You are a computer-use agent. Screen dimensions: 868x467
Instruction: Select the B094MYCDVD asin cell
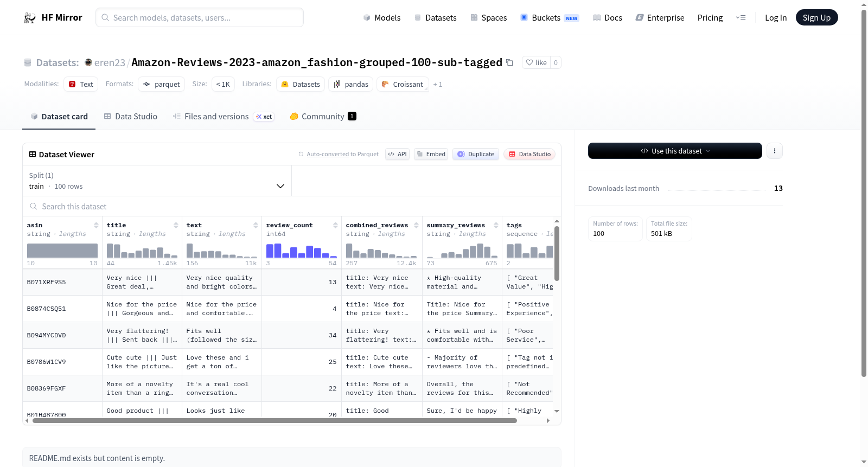click(x=62, y=335)
